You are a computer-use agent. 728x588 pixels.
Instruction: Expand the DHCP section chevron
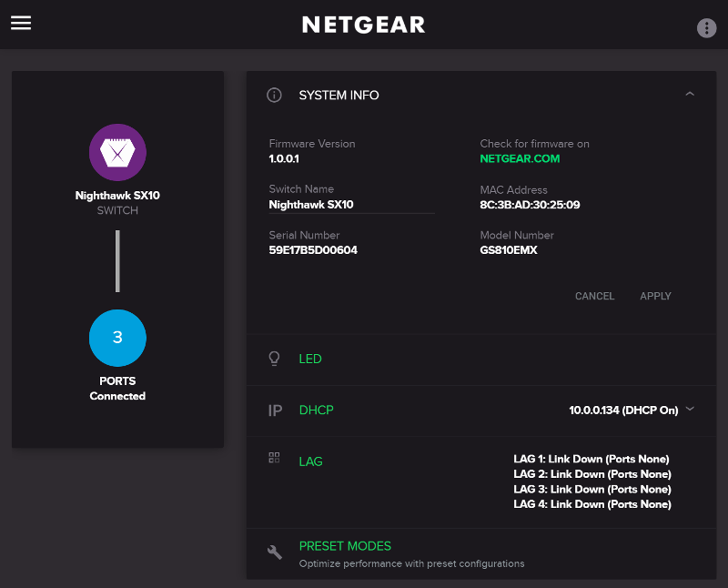tap(690, 409)
